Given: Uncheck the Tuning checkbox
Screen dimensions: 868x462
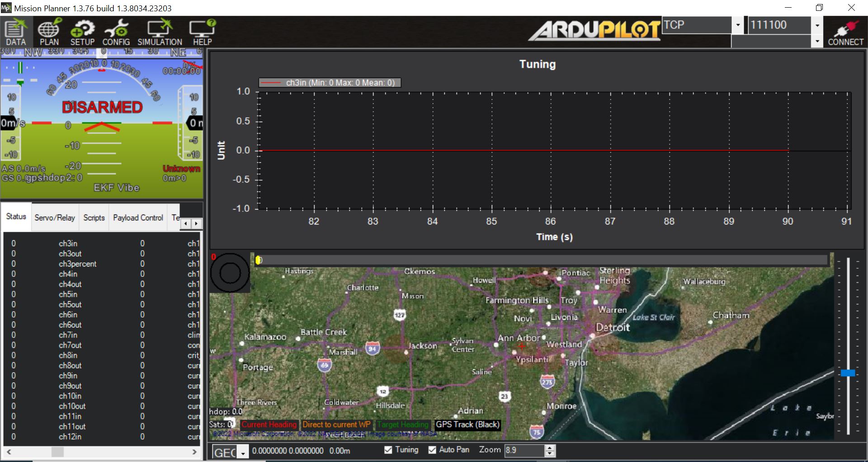Looking at the screenshot, I should tap(388, 450).
